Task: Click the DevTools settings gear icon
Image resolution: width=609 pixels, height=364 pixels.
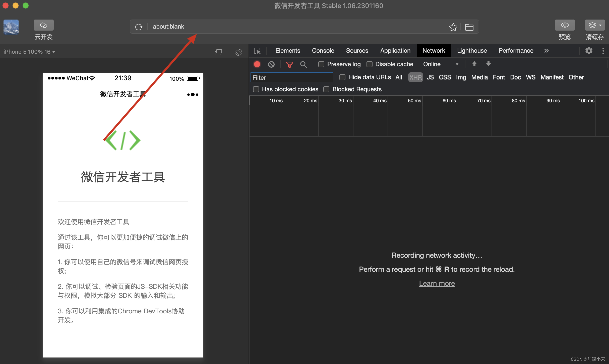Action: [x=589, y=51]
